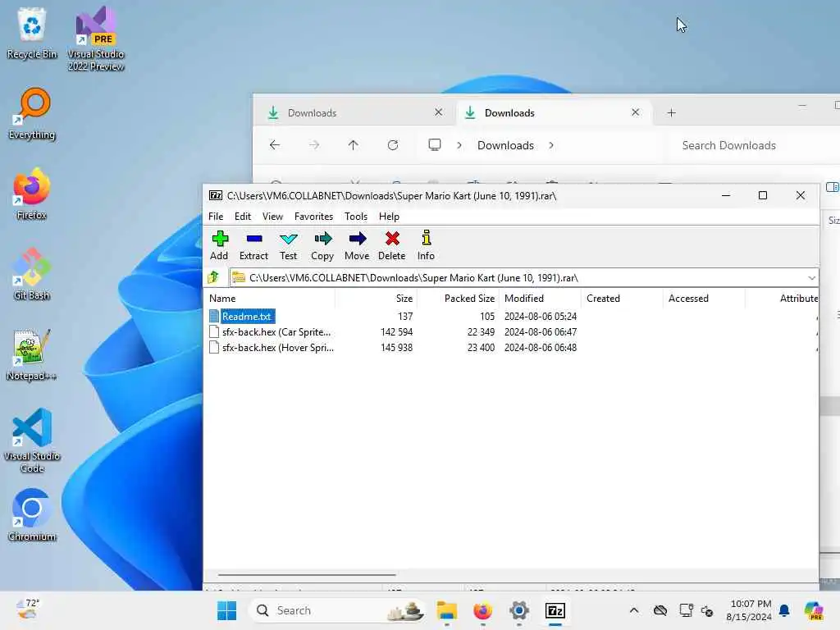Go up a directory in File Explorer
The image size is (840, 630).
[x=353, y=145]
